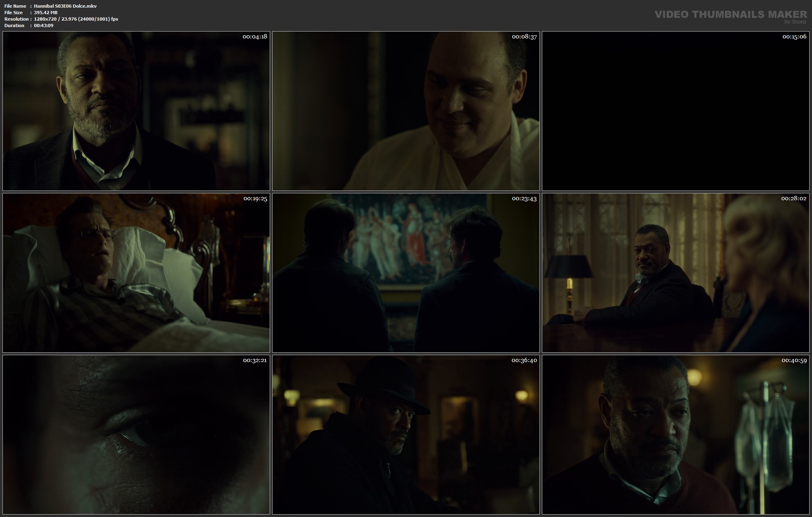Click the thumbnail at 00:08:37
This screenshot has height=517, width=812.
click(406, 111)
